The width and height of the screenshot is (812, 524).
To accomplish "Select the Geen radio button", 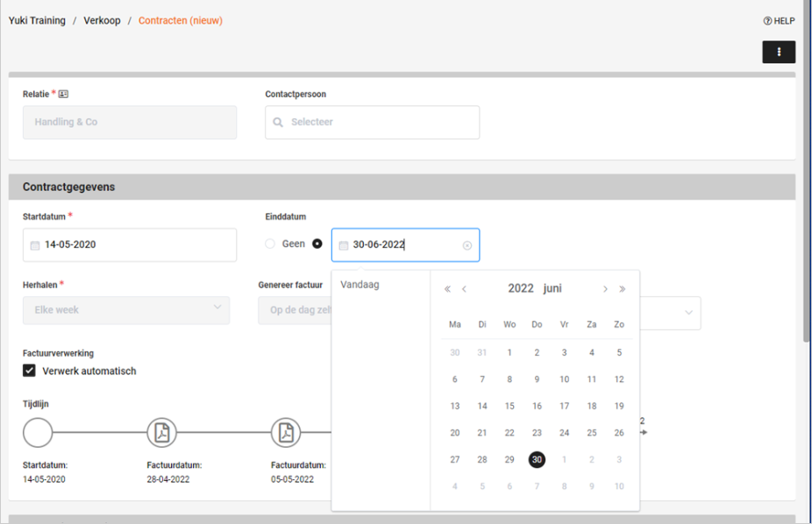I will click(x=270, y=244).
